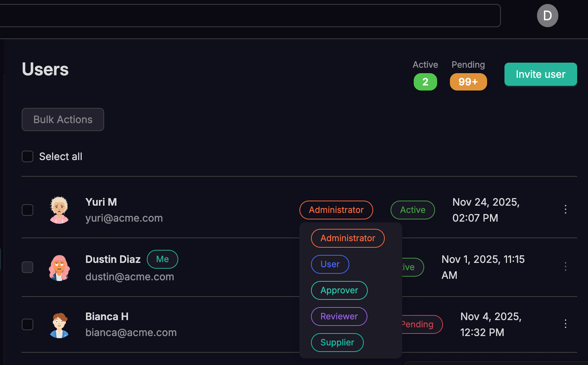Check the Select all checkbox
Image resolution: width=588 pixels, height=365 pixels.
point(27,156)
